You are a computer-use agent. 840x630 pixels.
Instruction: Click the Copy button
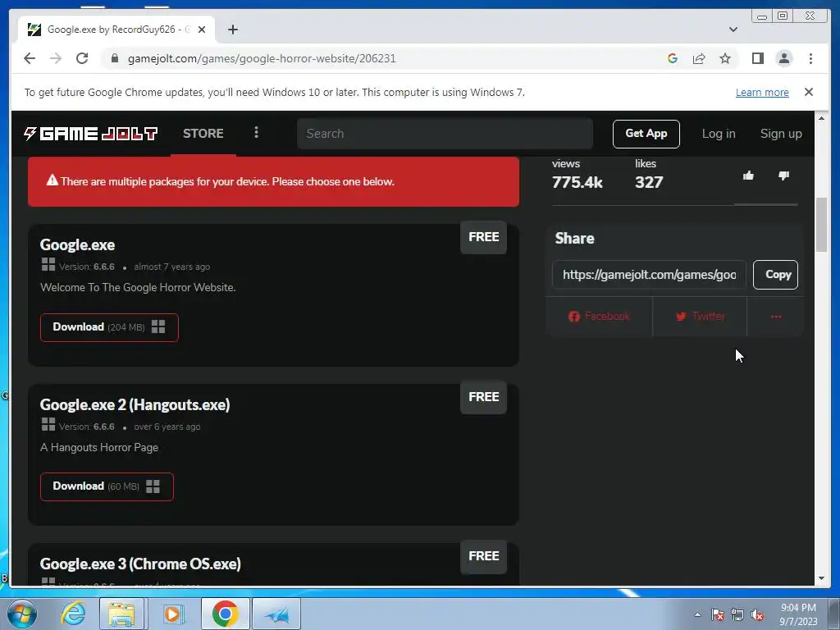point(775,275)
